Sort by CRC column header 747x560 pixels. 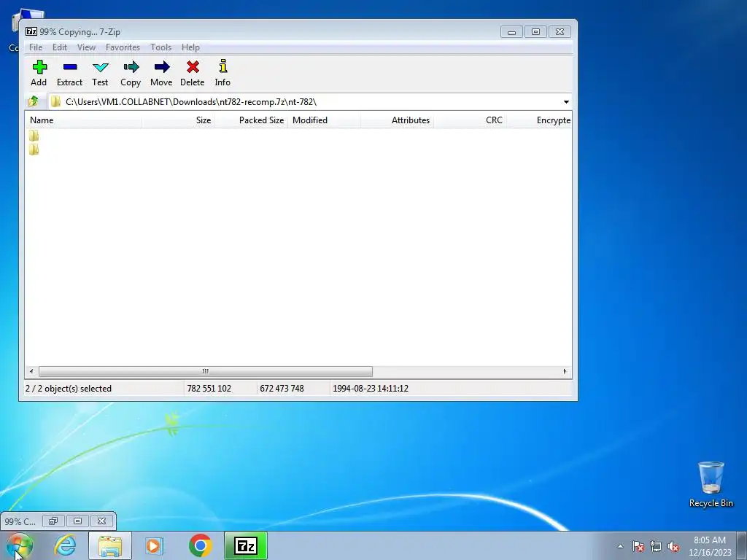point(471,120)
